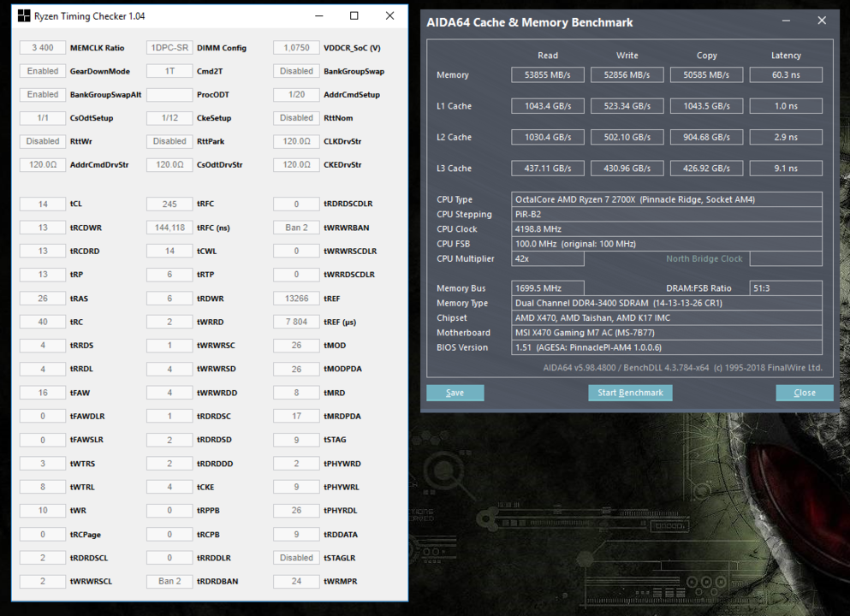Start the AIDA64 benchmark
The height and width of the screenshot is (616, 850).
[630, 393]
